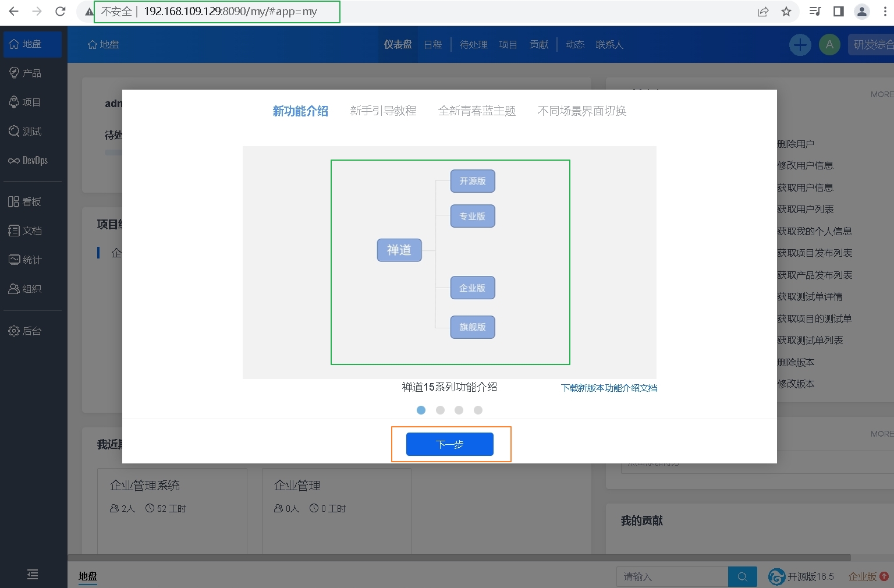This screenshot has height=588, width=894.
Task: Click the browser forward arrow
Action: (x=37, y=11)
